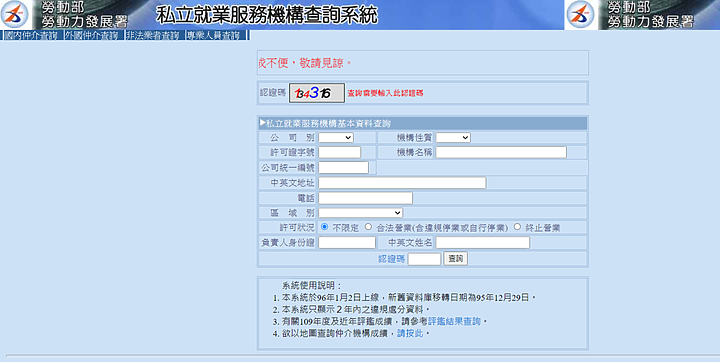Click the 機構名稱 input field

501,152
